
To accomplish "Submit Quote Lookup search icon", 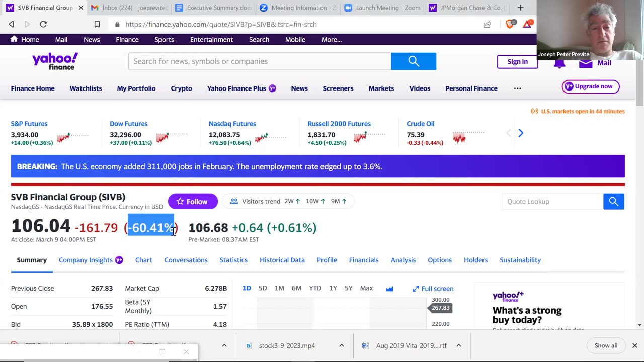I will pos(614,201).
